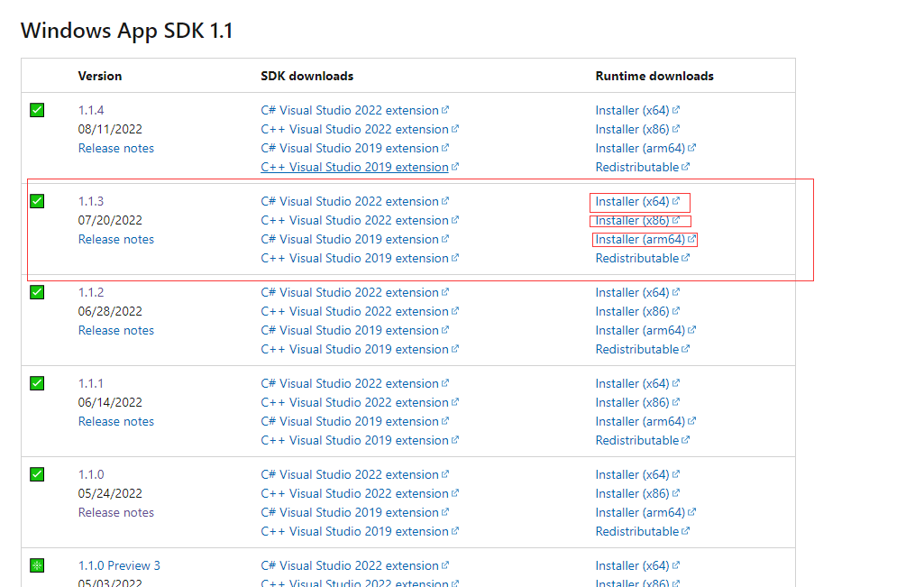Download 1.1.2 C# Visual Studio 2019 extension
Viewport: 924px width, 587px height.
[355, 330]
